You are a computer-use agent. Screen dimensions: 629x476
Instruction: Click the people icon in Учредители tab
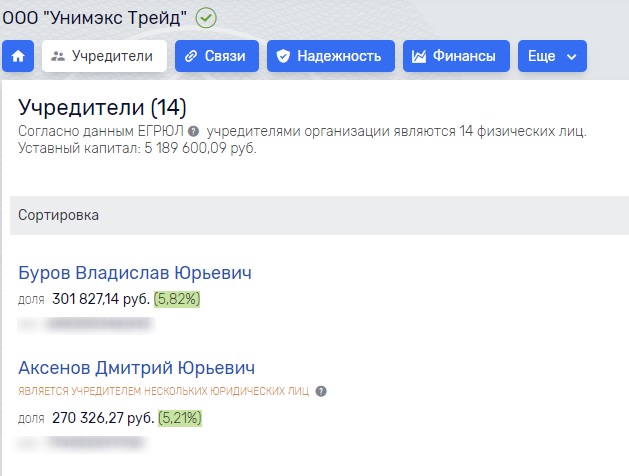(x=58, y=56)
